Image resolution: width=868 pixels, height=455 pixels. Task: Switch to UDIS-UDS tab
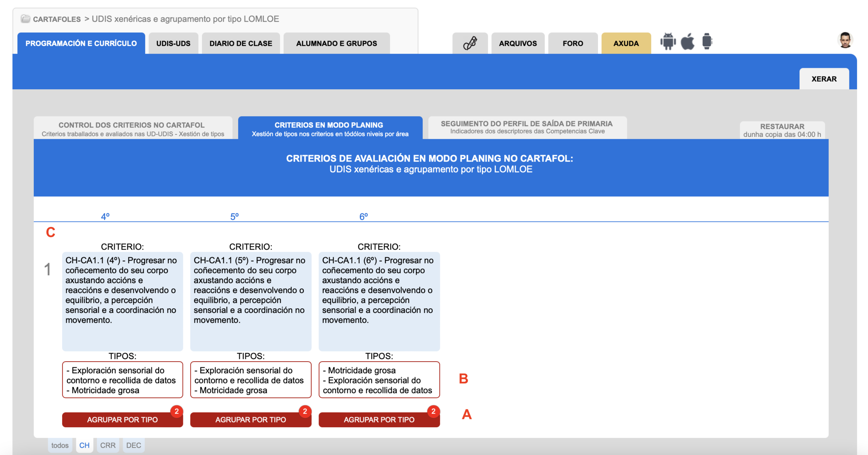click(173, 43)
